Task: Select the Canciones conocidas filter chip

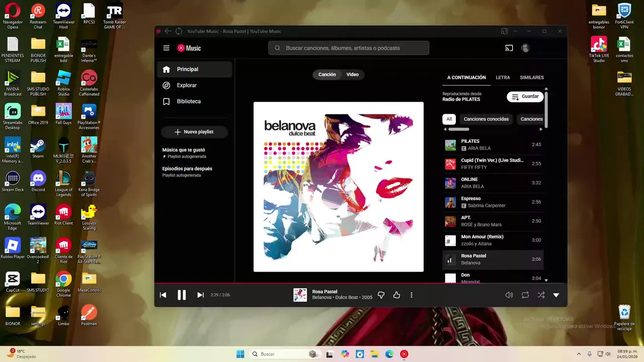Action: 486,119
